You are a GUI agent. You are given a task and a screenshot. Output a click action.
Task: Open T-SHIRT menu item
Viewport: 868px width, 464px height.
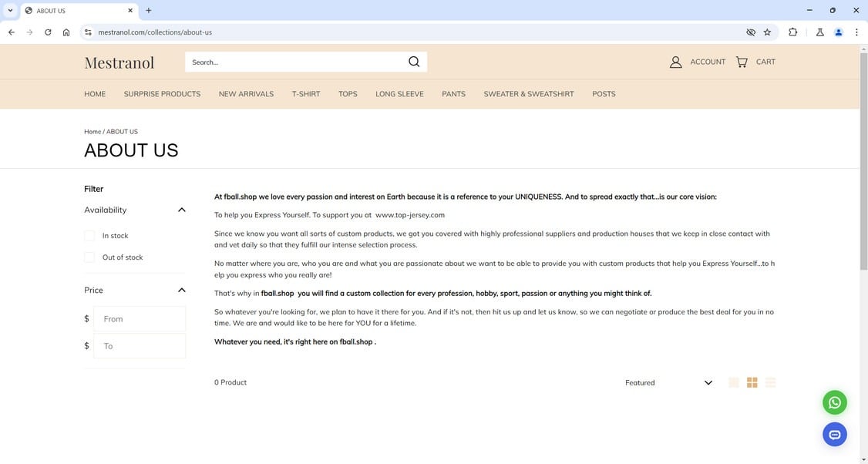[x=306, y=94]
